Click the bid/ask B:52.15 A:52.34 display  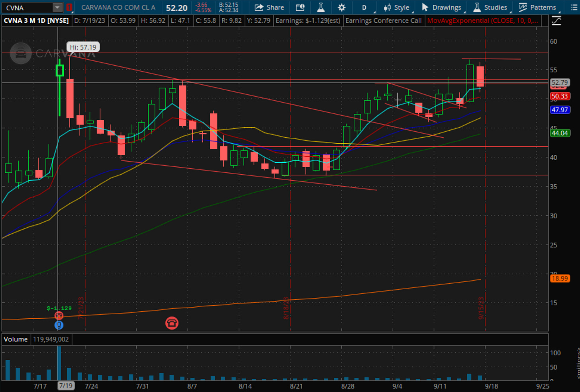229,8
